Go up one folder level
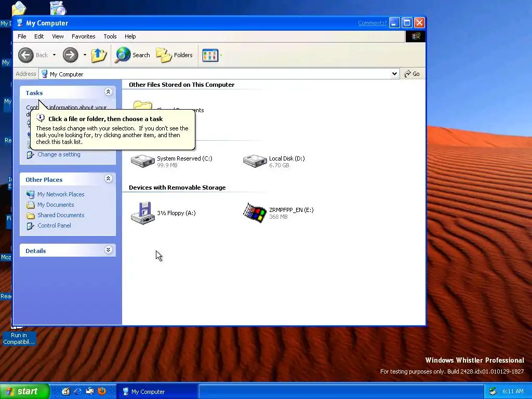The height and width of the screenshot is (399, 532). pos(99,55)
